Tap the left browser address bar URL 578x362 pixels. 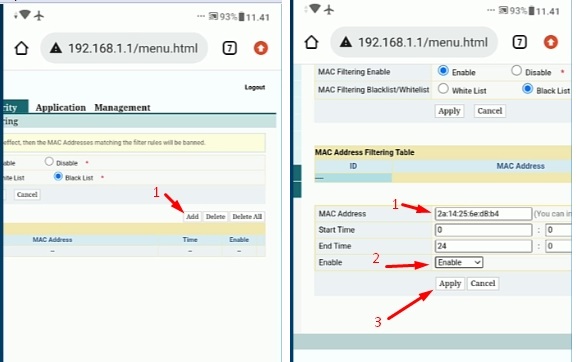coord(133,48)
